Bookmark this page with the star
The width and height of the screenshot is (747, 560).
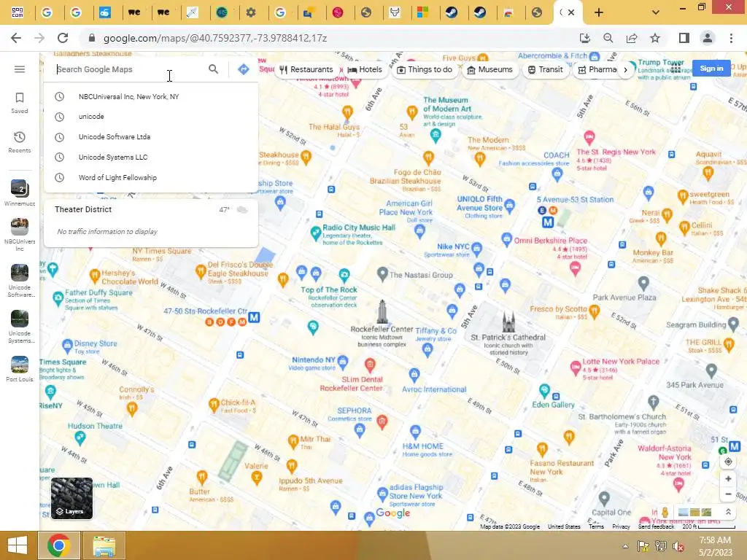[656, 38]
